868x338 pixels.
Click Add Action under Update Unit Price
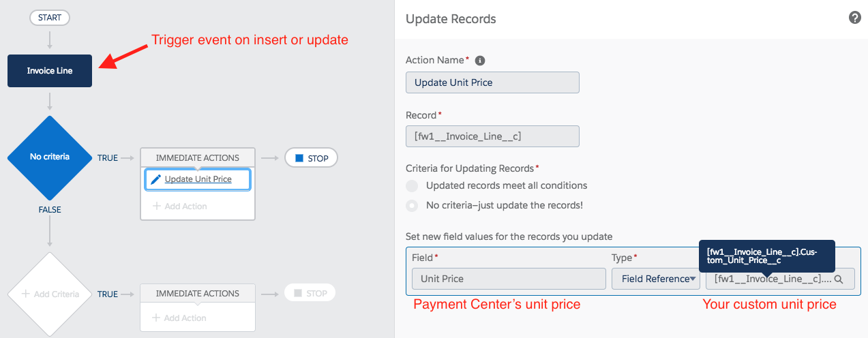[179, 206]
